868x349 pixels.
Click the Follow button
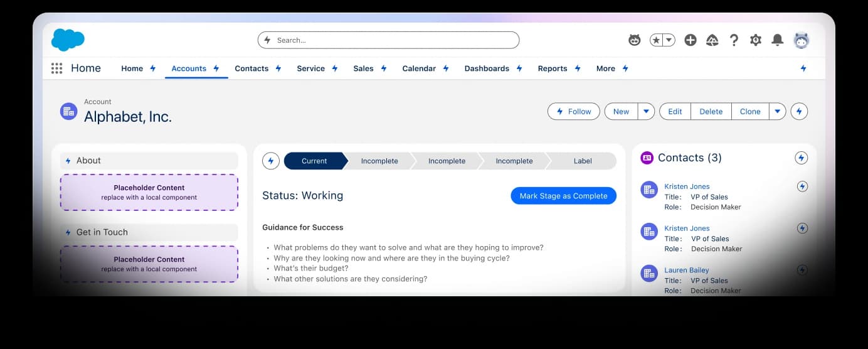click(x=574, y=111)
